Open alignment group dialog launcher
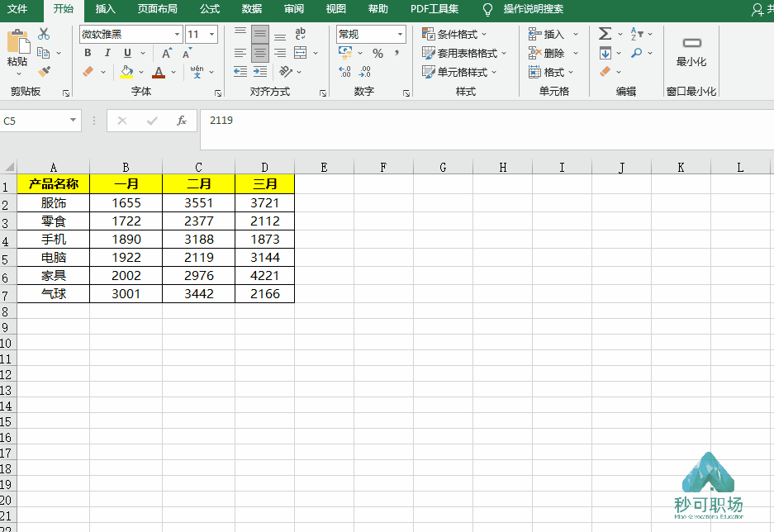774x532 pixels. (x=323, y=93)
